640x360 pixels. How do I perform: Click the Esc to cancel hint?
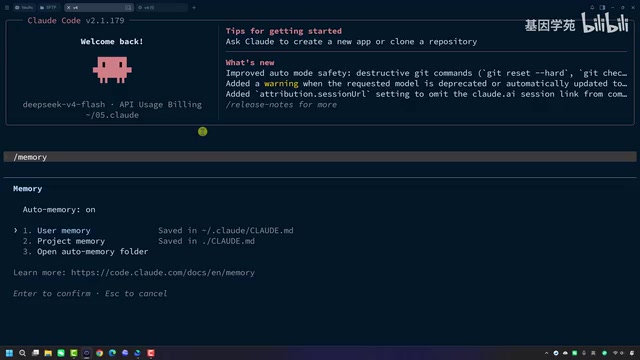(136, 294)
